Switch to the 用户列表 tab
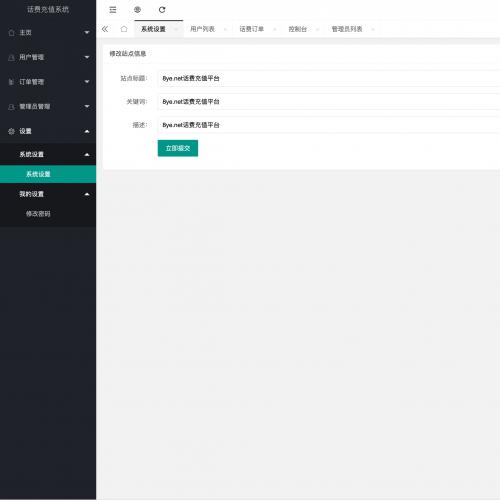The width and height of the screenshot is (500, 500). click(x=202, y=29)
